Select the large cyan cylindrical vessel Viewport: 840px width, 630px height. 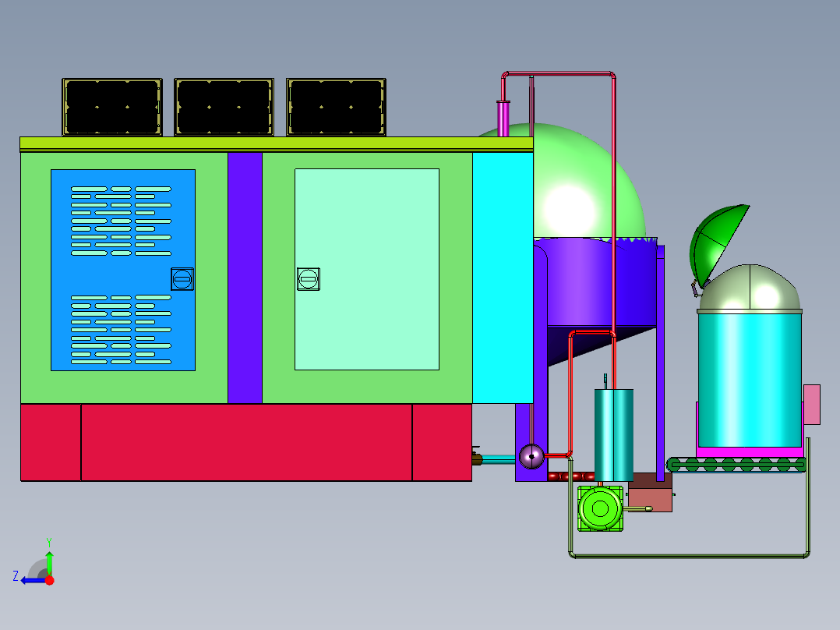(x=750, y=380)
